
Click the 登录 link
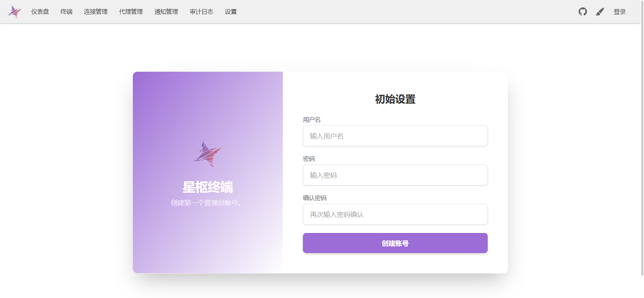(x=620, y=12)
